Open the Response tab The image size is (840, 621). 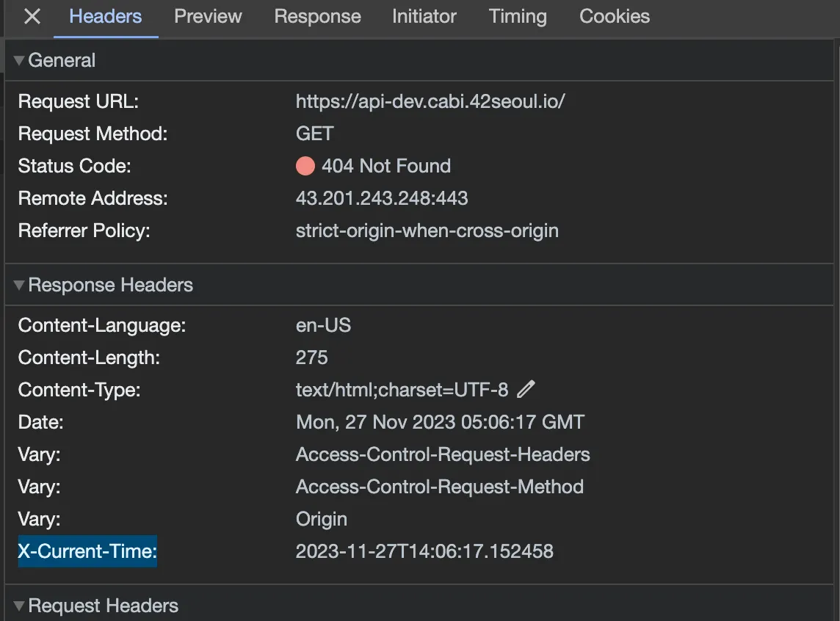tap(317, 17)
